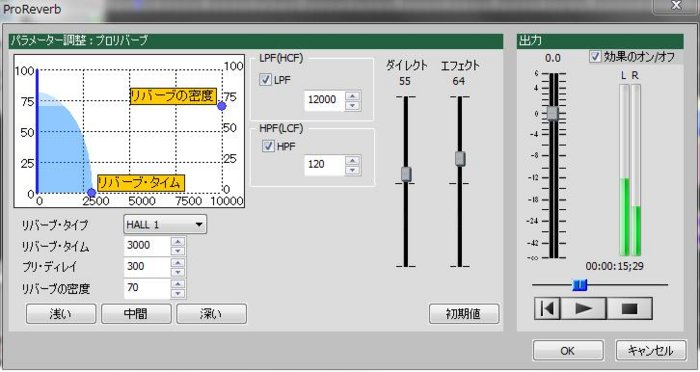Click the output level value 0.0

pyautogui.click(x=553, y=58)
